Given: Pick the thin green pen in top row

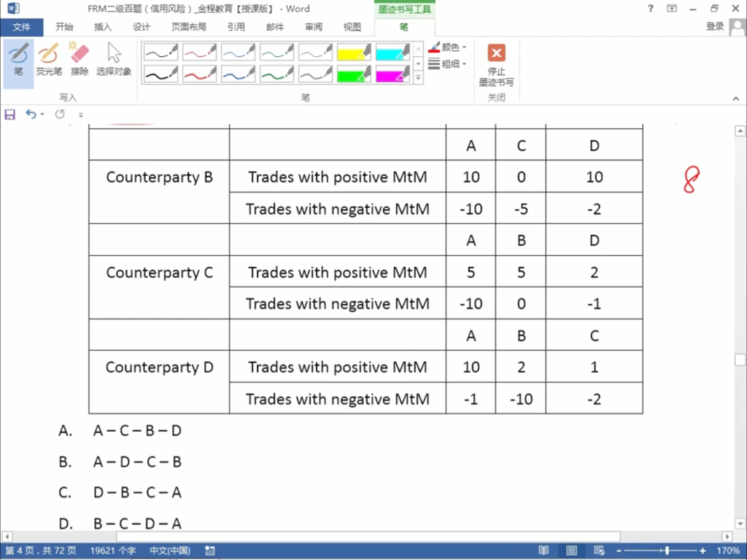Looking at the screenshot, I should (276, 52).
